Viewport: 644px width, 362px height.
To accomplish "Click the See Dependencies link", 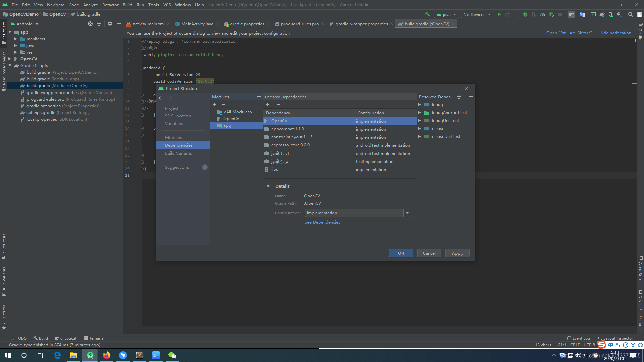I will pyautogui.click(x=322, y=222).
